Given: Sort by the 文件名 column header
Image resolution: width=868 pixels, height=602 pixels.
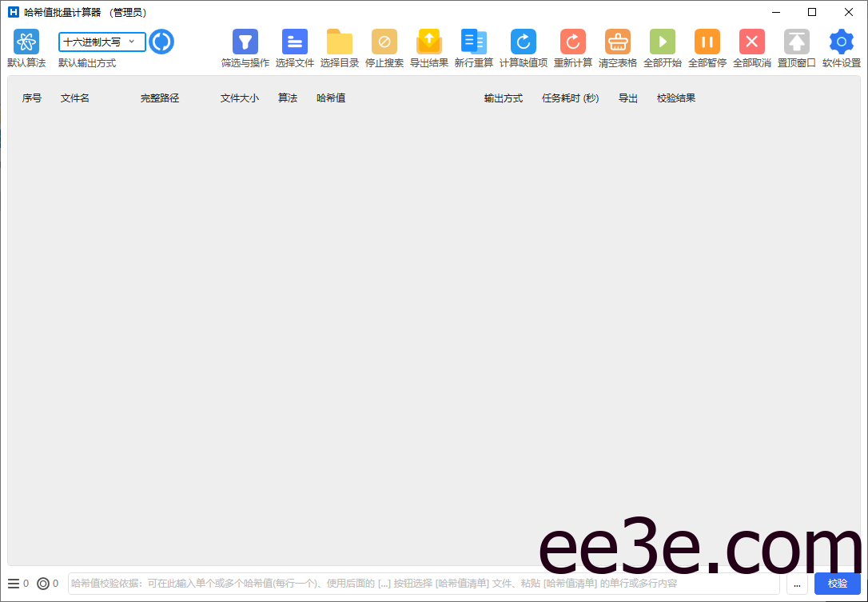Looking at the screenshot, I should point(74,98).
